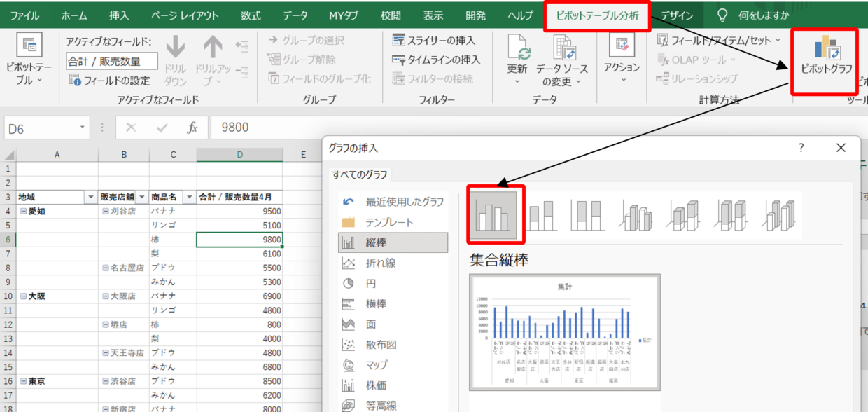Choose 円 chart type
The width and height of the screenshot is (868, 412).
(x=393, y=283)
